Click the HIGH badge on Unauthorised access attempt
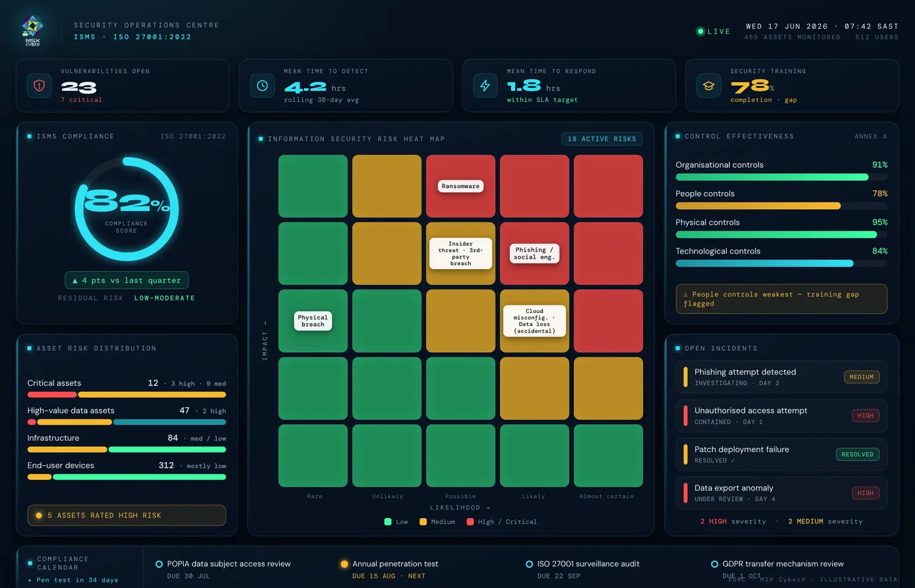 click(x=865, y=416)
